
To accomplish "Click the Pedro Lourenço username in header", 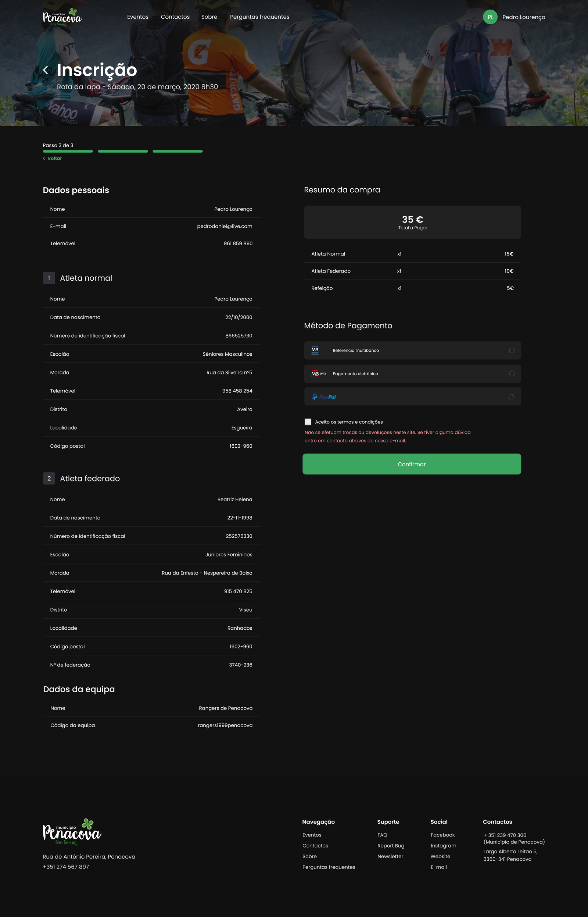I will click(523, 17).
